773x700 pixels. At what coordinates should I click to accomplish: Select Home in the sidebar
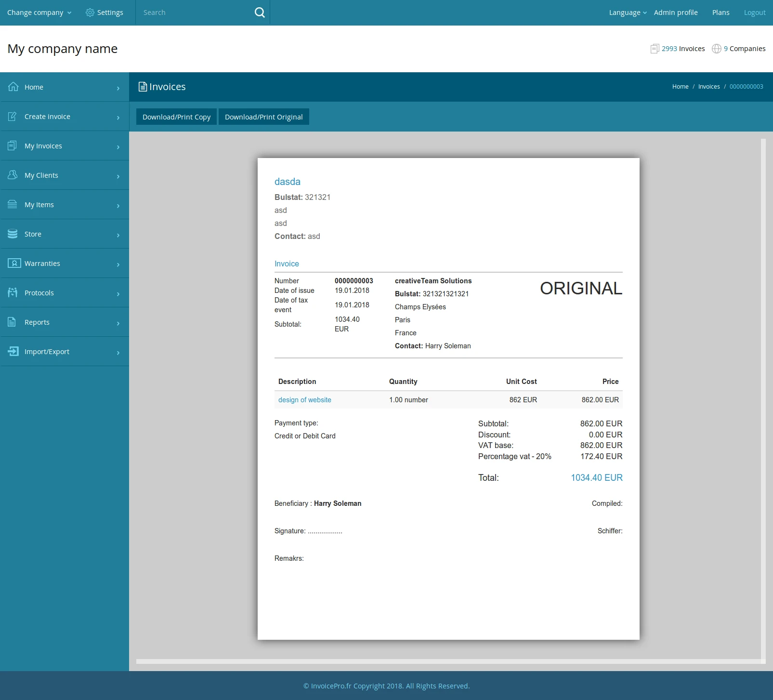[x=65, y=87]
